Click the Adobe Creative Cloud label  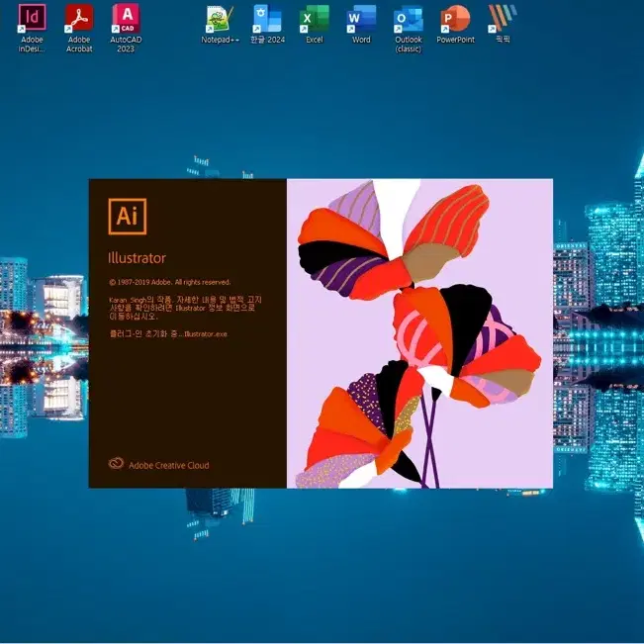169,465
